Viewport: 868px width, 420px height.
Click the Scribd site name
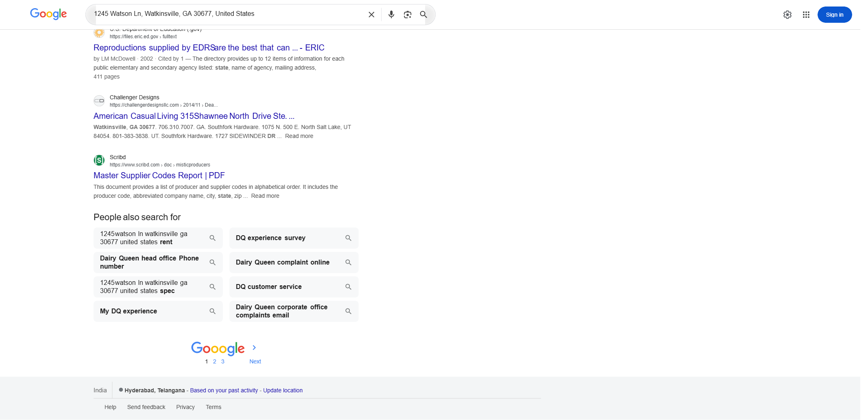click(118, 157)
